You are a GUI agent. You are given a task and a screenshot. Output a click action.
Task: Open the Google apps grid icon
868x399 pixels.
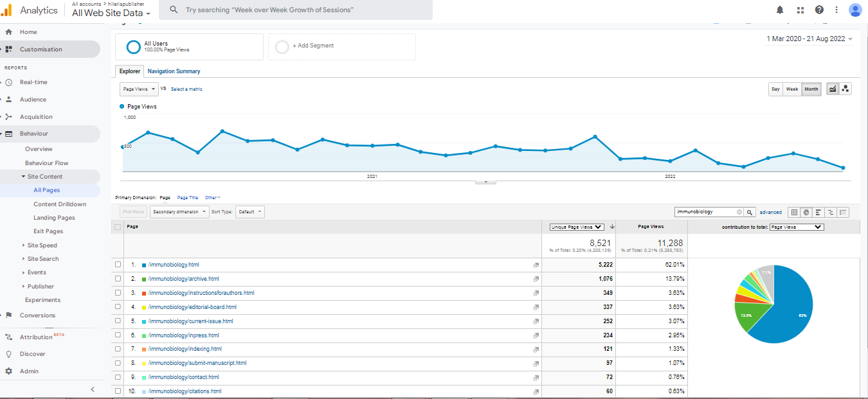coord(800,10)
